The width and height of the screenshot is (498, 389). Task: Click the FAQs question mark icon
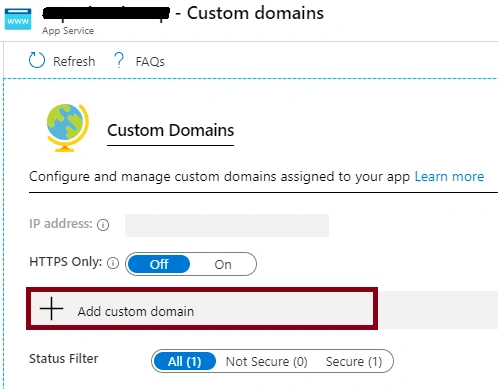[119, 60]
